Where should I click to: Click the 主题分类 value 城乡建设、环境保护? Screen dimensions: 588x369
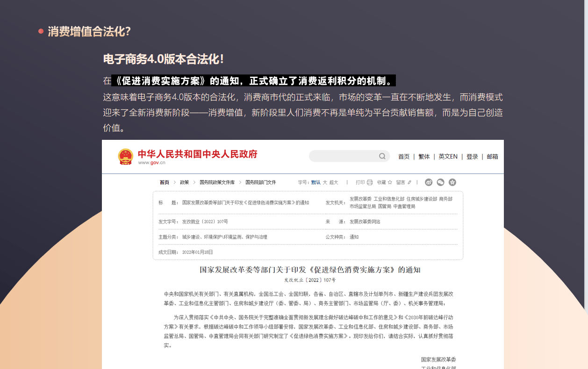224,237
